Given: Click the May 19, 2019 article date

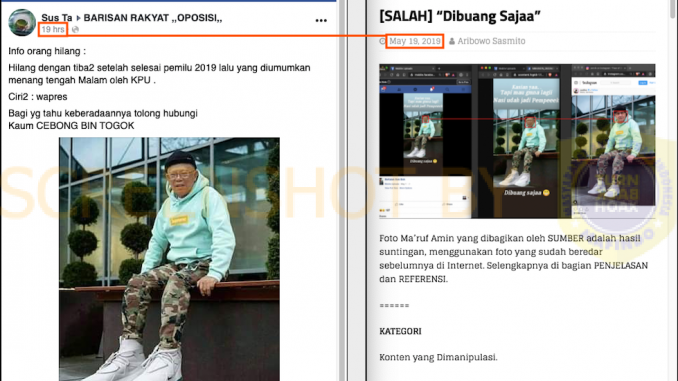Looking at the screenshot, I should click(415, 41).
